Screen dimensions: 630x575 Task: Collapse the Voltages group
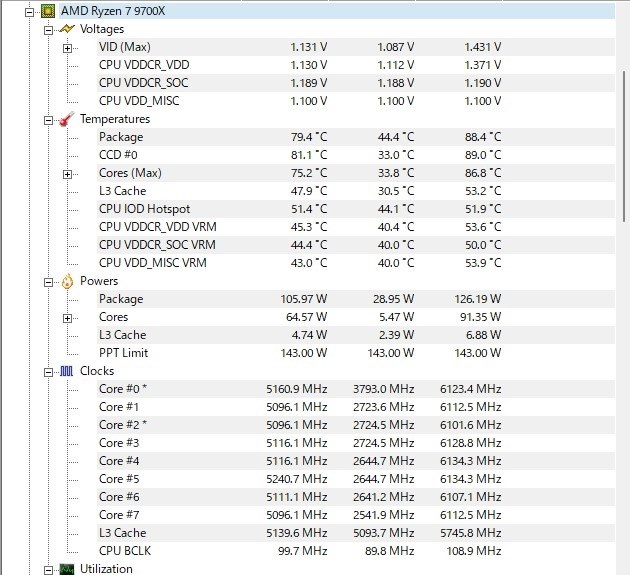click(48, 31)
